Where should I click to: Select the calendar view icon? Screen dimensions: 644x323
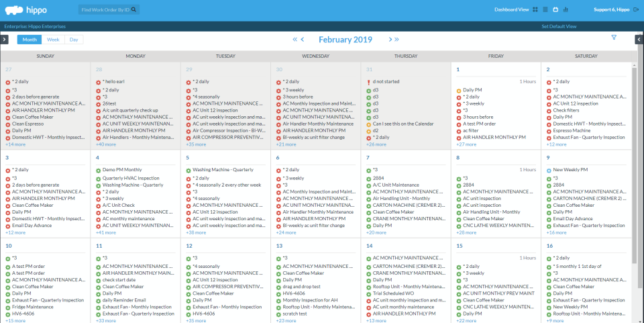[555, 9]
